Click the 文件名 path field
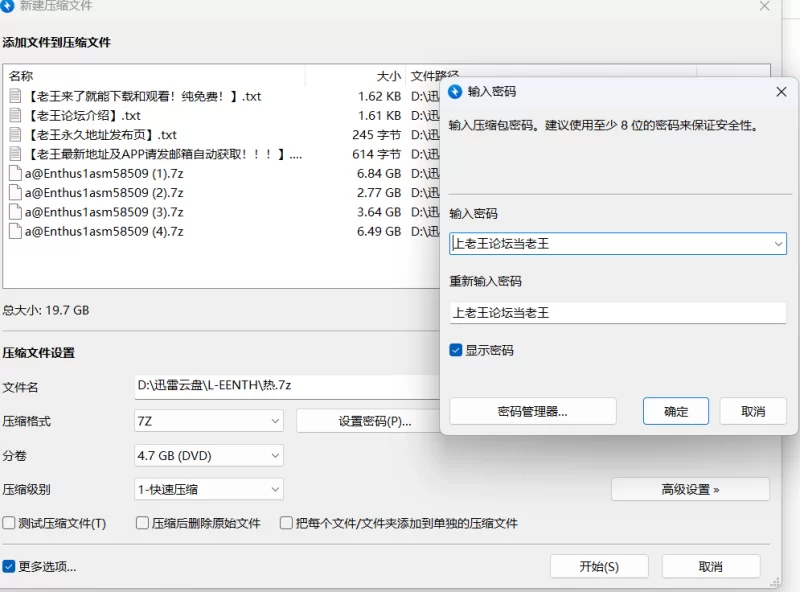This screenshot has height=592, width=800. tap(287, 387)
